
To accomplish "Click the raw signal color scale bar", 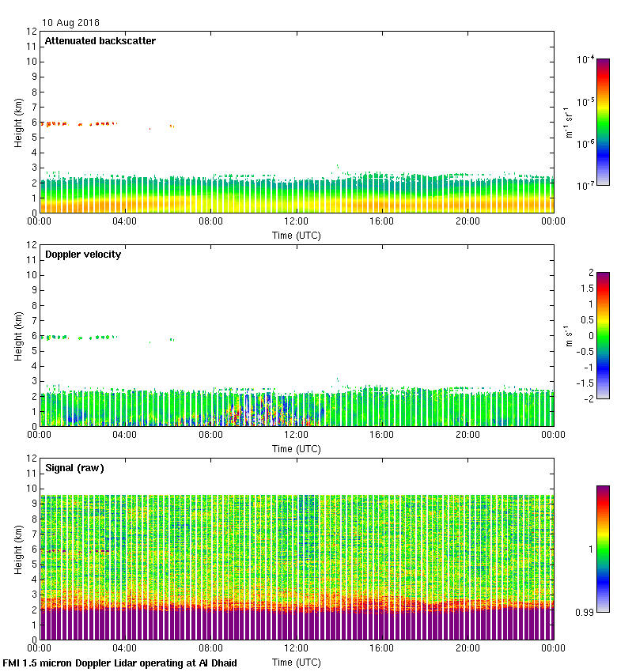I will pos(603,549).
